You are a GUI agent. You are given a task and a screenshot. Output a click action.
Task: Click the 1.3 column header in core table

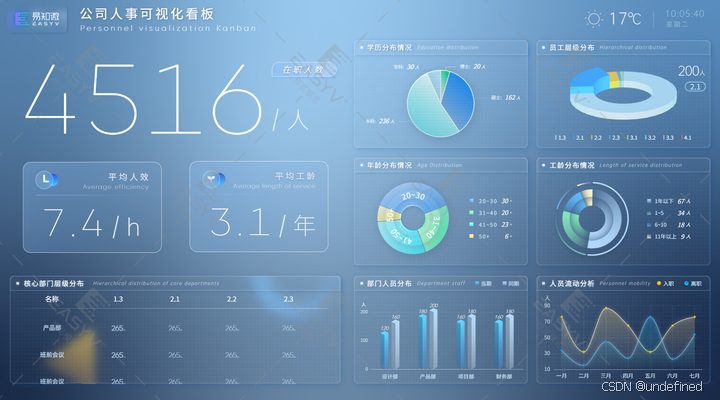118,299
